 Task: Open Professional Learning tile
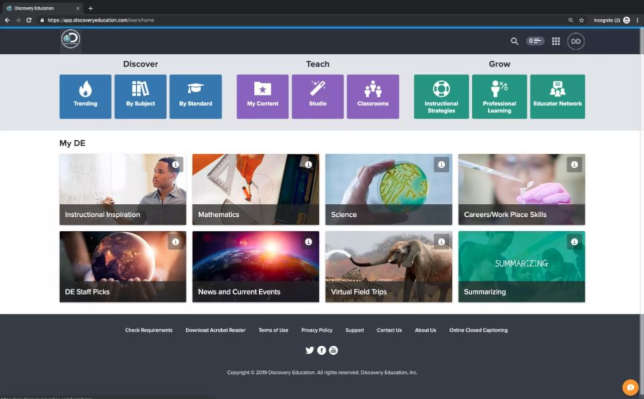click(499, 97)
